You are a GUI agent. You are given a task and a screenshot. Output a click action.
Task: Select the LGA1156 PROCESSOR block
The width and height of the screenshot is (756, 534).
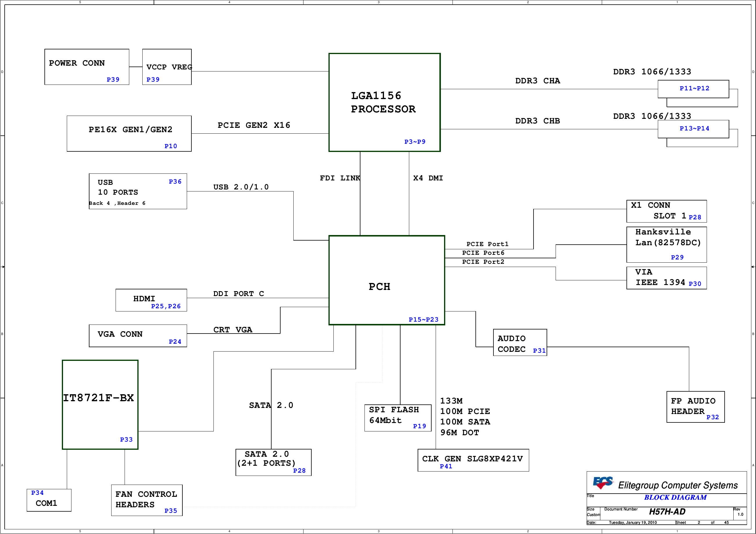(x=385, y=103)
